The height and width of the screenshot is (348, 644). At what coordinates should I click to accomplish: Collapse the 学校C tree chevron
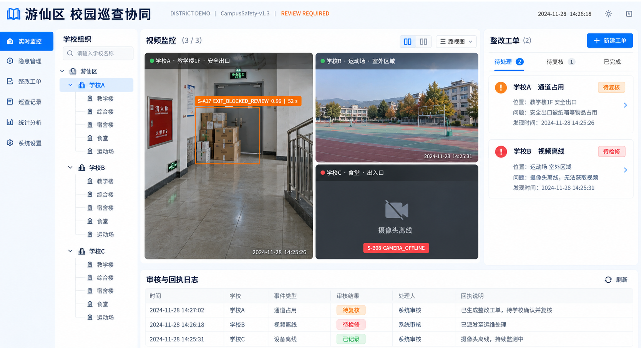pos(70,251)
